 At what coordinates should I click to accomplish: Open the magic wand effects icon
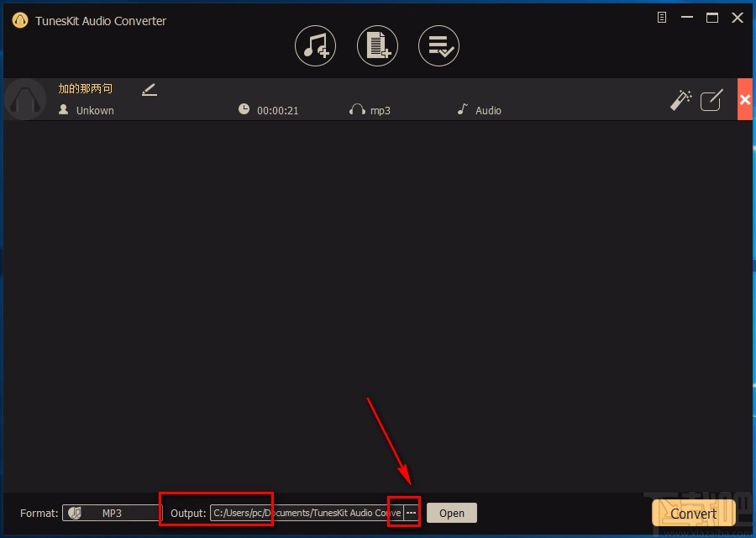click(680, 100)
